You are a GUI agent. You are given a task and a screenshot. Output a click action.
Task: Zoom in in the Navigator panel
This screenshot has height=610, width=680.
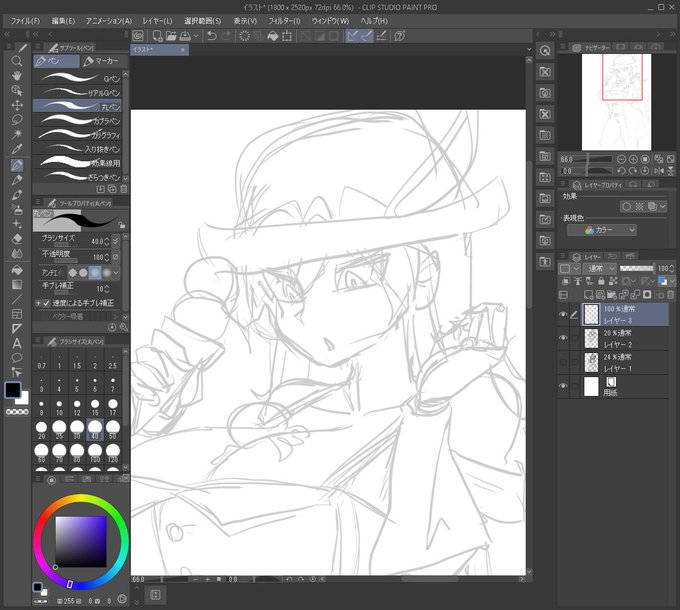coord(633,159)
